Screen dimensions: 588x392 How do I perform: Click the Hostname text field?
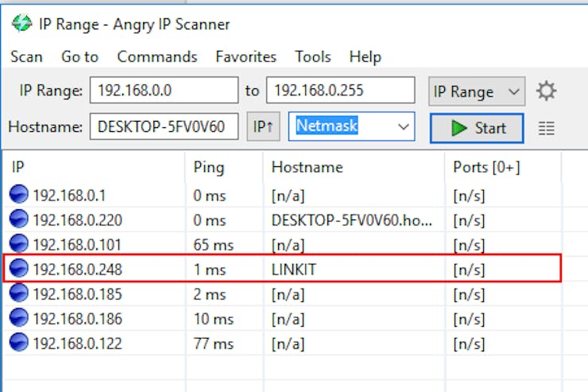pyautogui.click(x=164, y=126)
